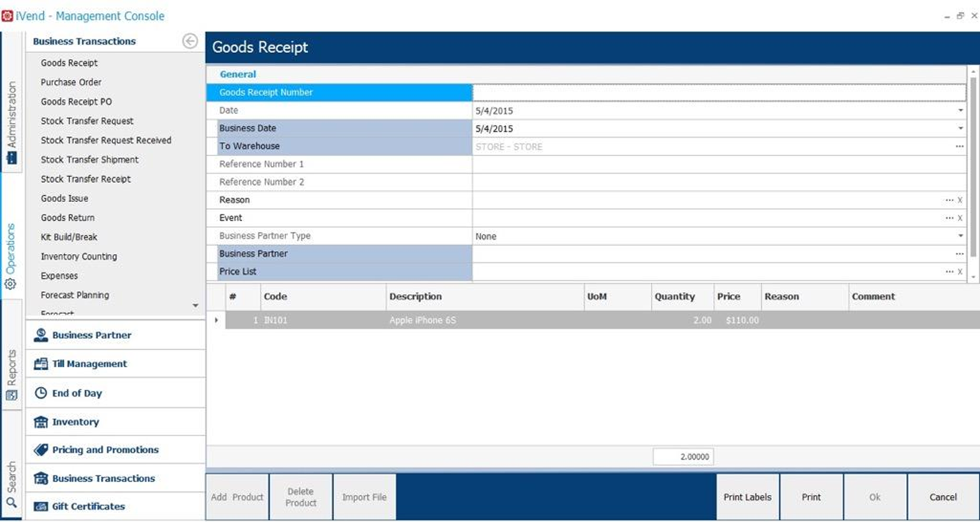This screenshot has width=980, height=522.
Task: Cancel the Goods Receipt form
Action: click(943, 497)
